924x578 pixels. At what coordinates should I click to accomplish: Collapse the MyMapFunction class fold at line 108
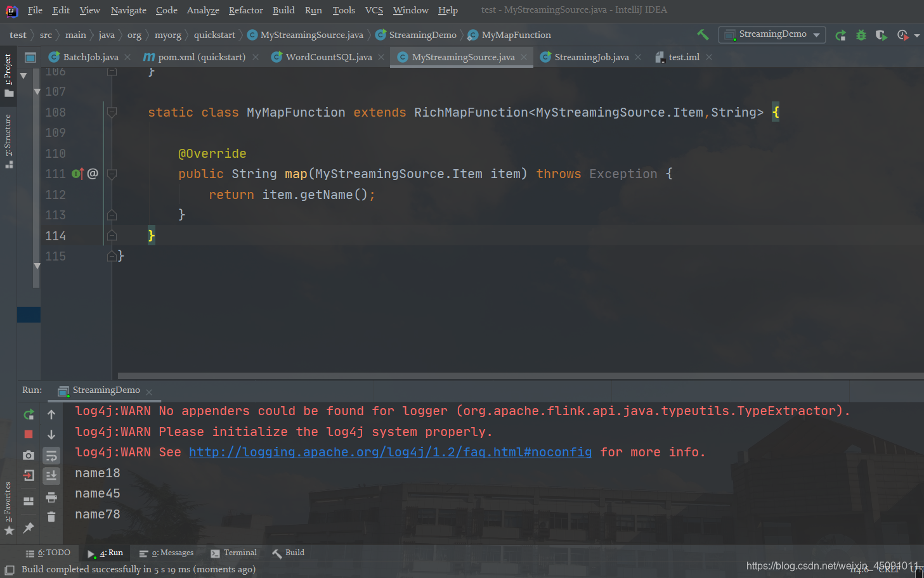pos(112,112)
